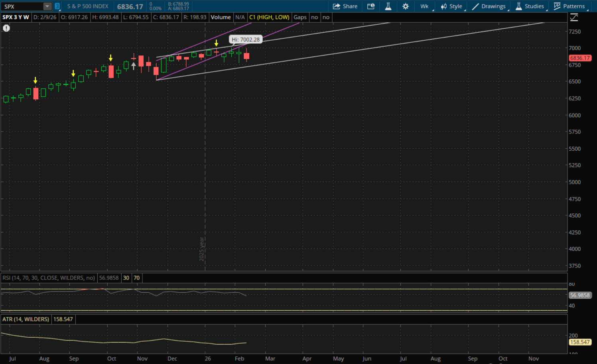Click the price axis scale icon
The height and width of the screenshot is (364, 597).
(574, 18)
